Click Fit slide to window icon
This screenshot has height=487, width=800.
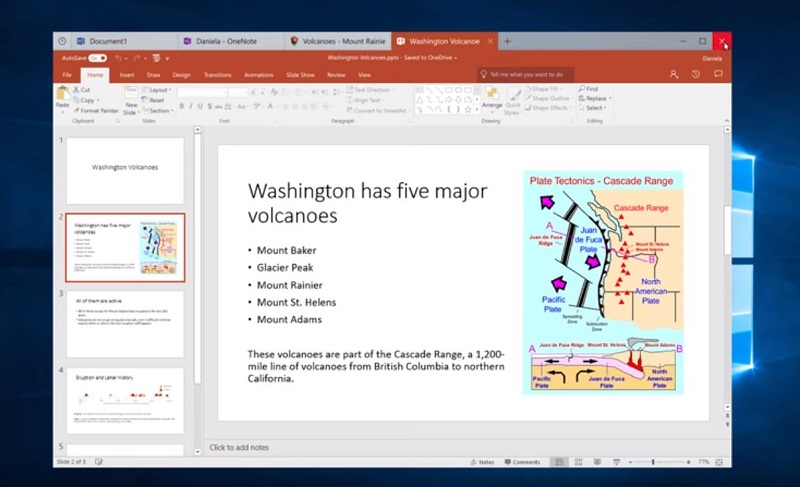point(719,462)
